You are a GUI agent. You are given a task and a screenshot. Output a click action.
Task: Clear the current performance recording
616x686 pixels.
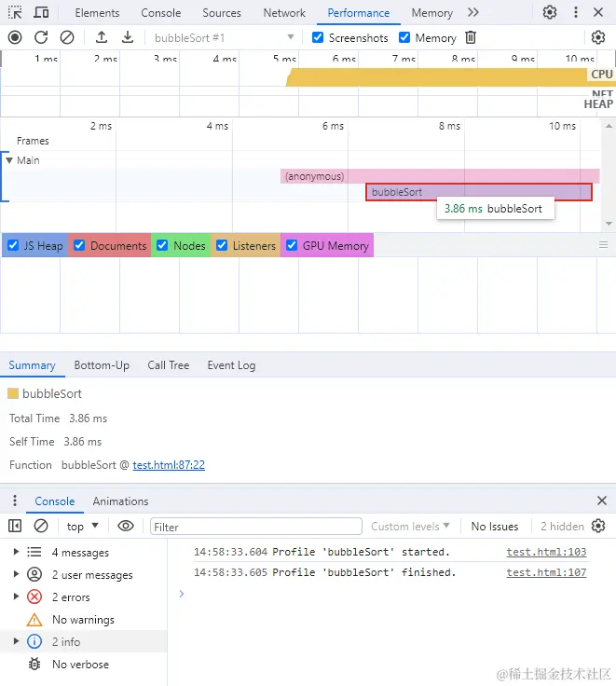(x=67, y=37)
